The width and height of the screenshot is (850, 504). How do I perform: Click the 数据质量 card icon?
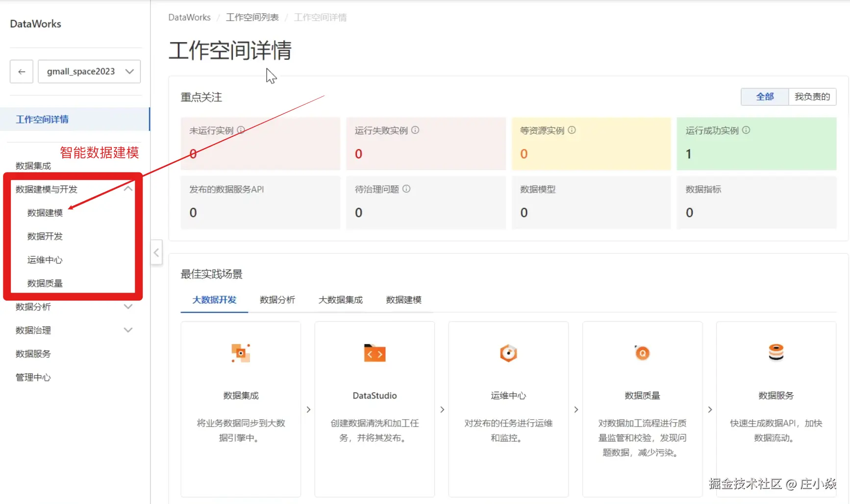pos(642,353)
